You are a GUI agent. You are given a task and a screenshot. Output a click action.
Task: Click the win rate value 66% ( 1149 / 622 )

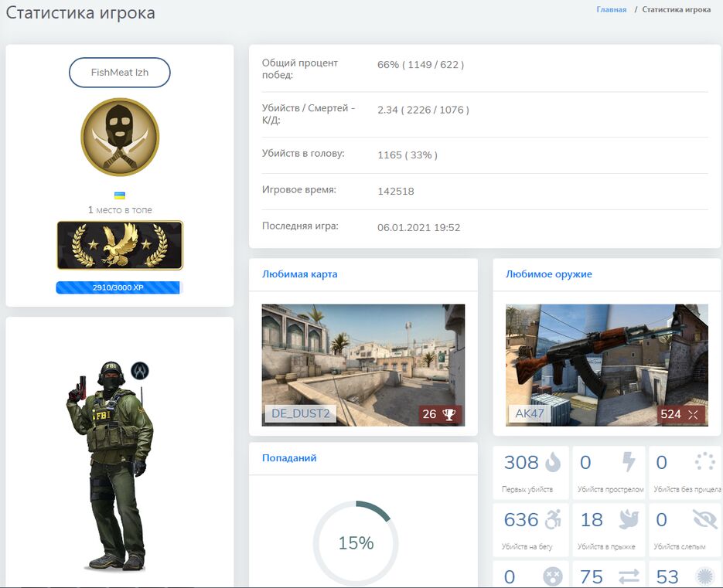[421, 64]
